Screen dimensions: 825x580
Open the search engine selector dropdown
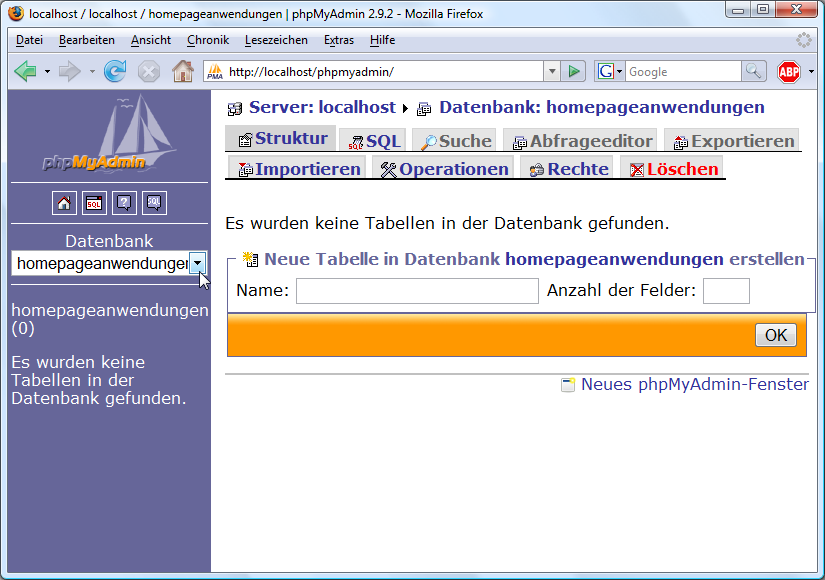click(x=610, y=71)
